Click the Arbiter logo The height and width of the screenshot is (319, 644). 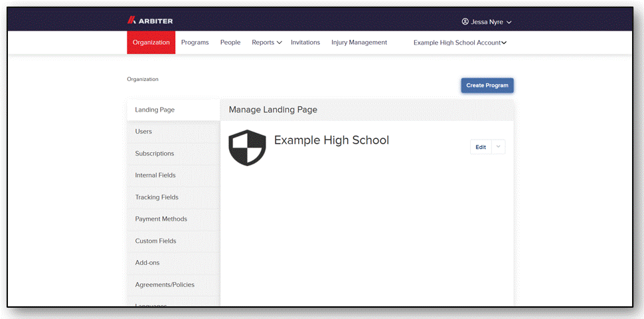[150, 21]
